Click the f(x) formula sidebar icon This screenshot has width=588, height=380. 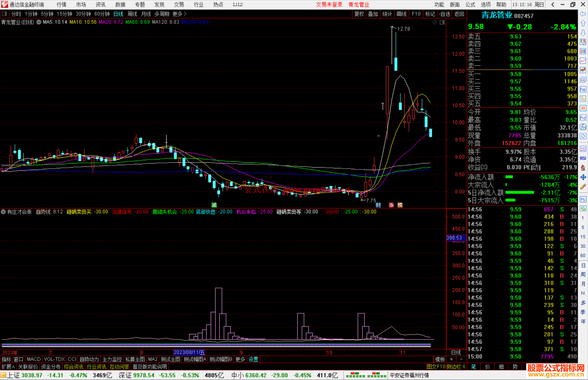point(583,127)
